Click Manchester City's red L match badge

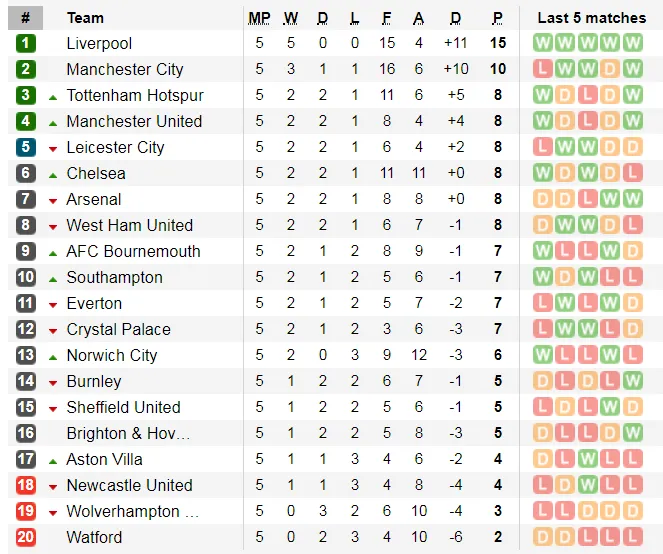click(x=543, y=69)
